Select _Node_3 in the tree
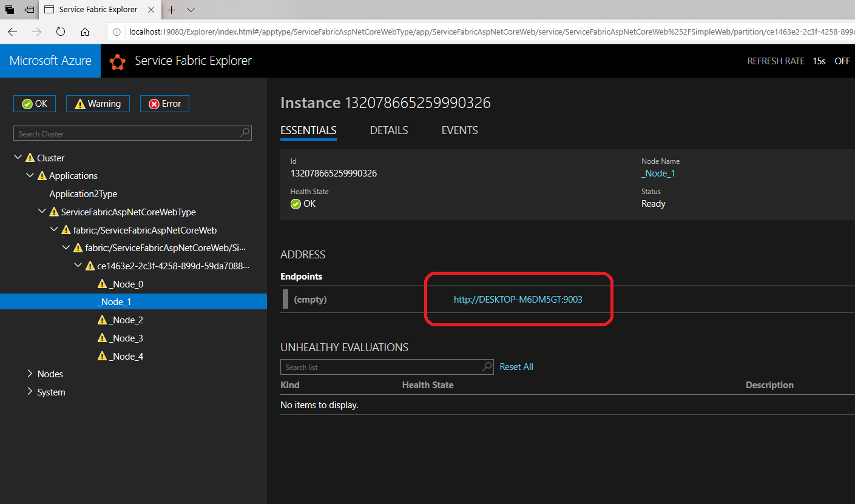Viewport: 855px width, 504px height. click(126, 338)
